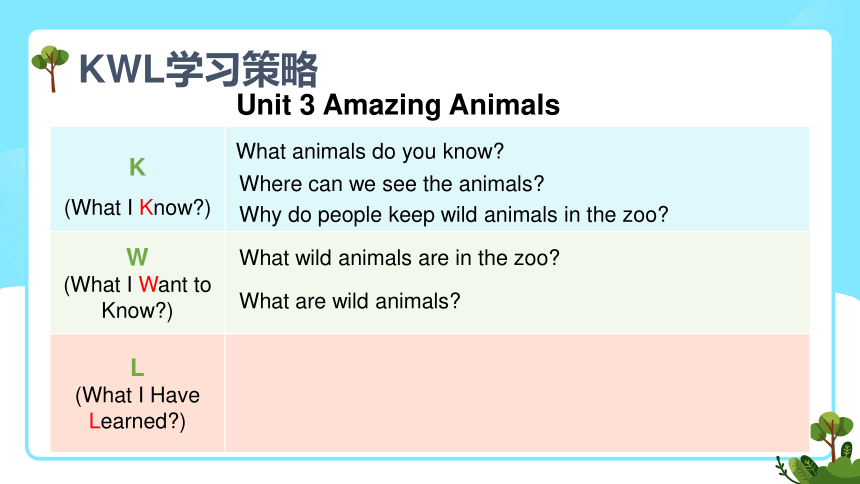Viewport: 860px width, 484px height.
Task: Click the (What I Know?) label
Action: tap(137, 208)
